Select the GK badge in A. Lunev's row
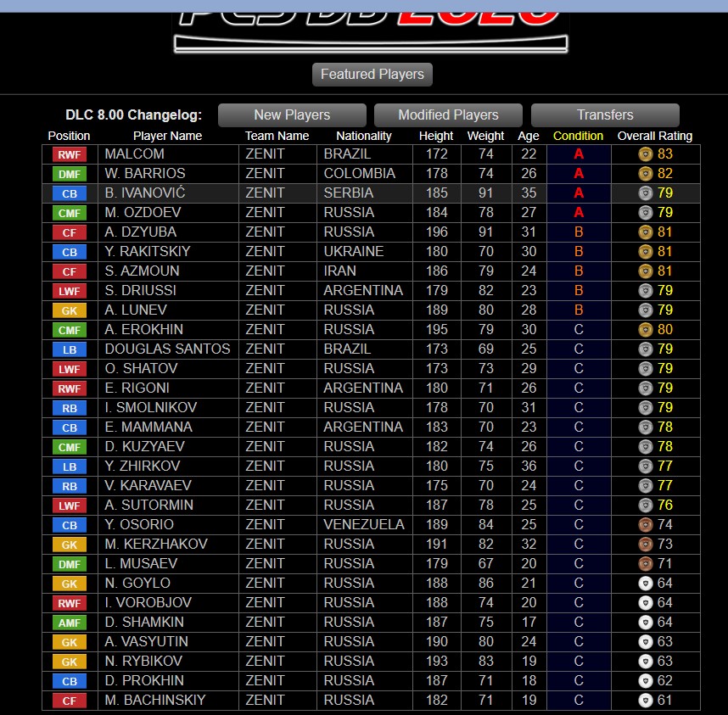The height and width of the screenshot is (715, 728). 70,310
